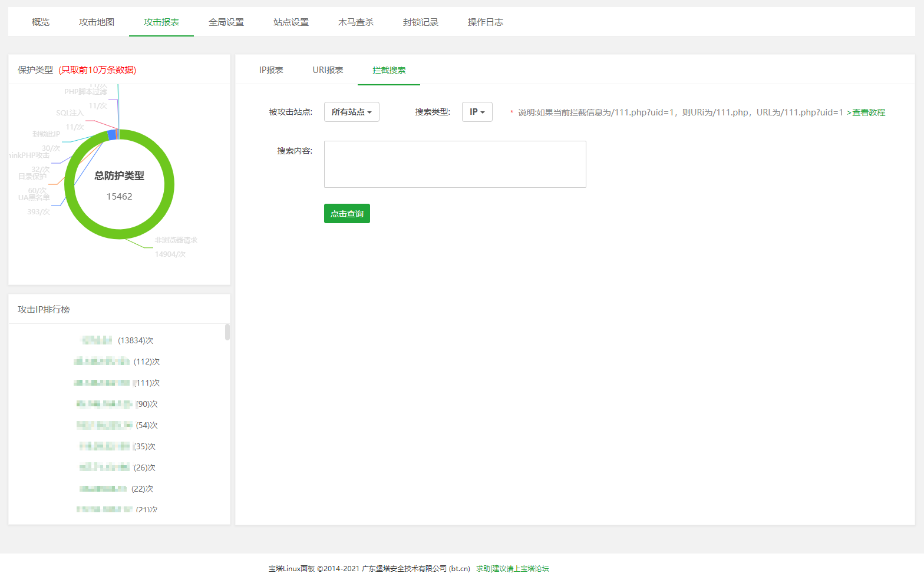The image size is (924, 580).
Task: Switch to 封锁记录 tab
Action: coord(421,22)
